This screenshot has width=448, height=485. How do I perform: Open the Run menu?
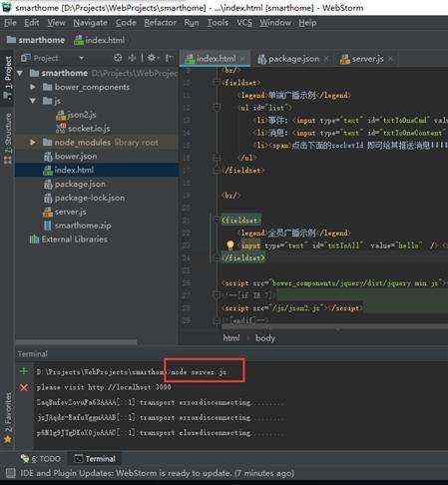(x=192, y=23)
